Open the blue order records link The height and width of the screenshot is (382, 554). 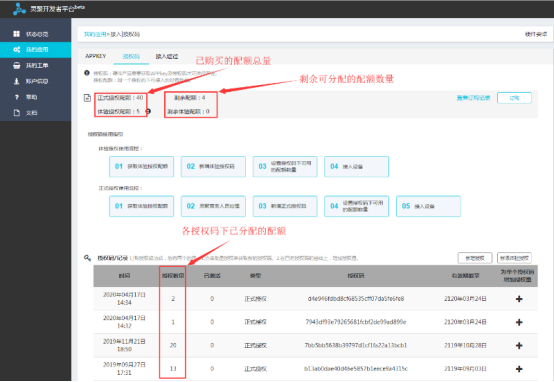click(473, 98)
